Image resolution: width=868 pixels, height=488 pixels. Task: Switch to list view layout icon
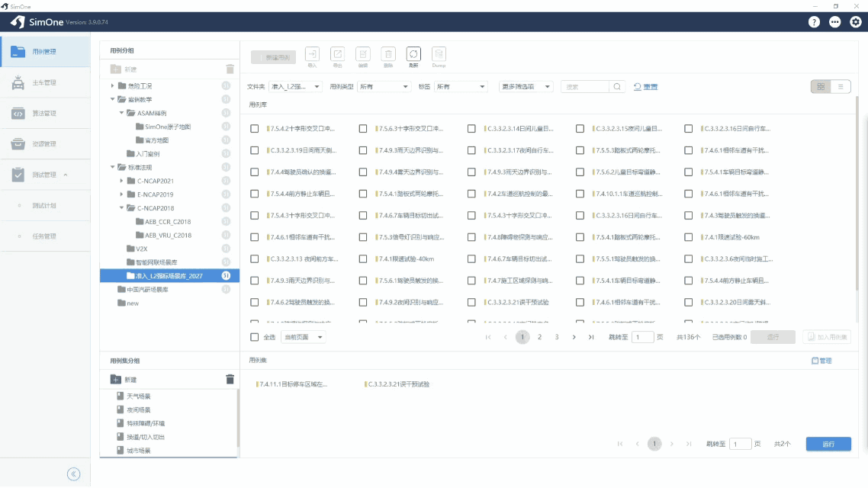tap(841, 87)
